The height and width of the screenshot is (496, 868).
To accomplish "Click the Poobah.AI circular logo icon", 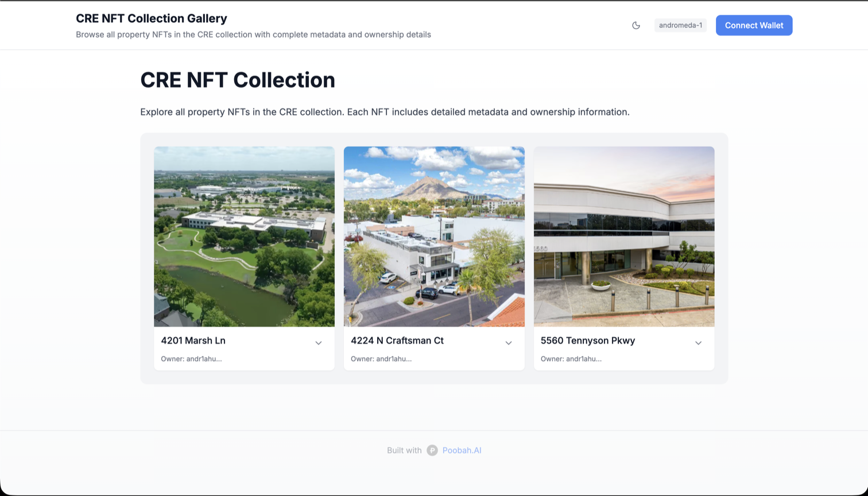I will click(432, 450).
